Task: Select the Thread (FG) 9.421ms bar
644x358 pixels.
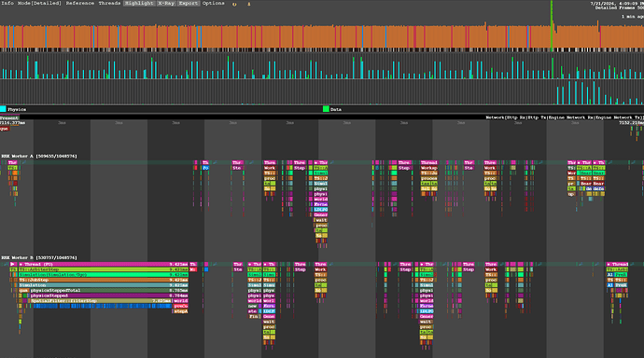Action: pyautogui.click(x=103, y=264)
